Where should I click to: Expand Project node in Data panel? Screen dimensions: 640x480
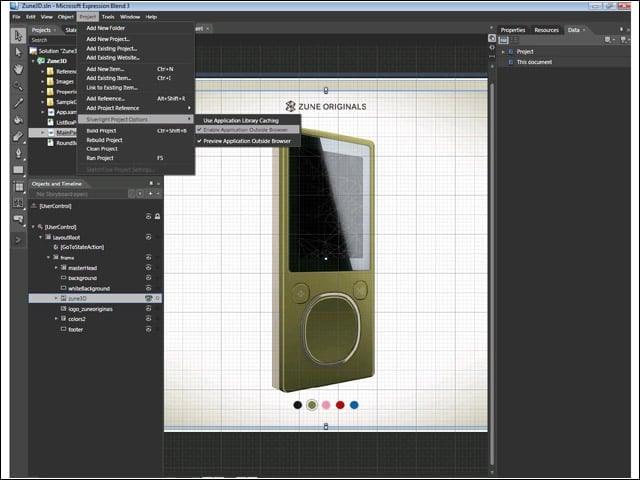click(x=503, y=52)
